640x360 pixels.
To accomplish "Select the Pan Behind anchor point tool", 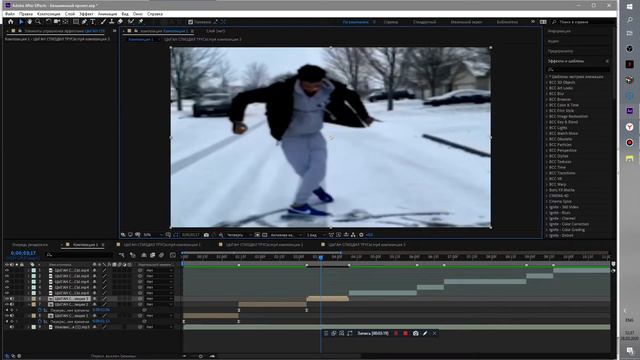I will coord(65,22).
